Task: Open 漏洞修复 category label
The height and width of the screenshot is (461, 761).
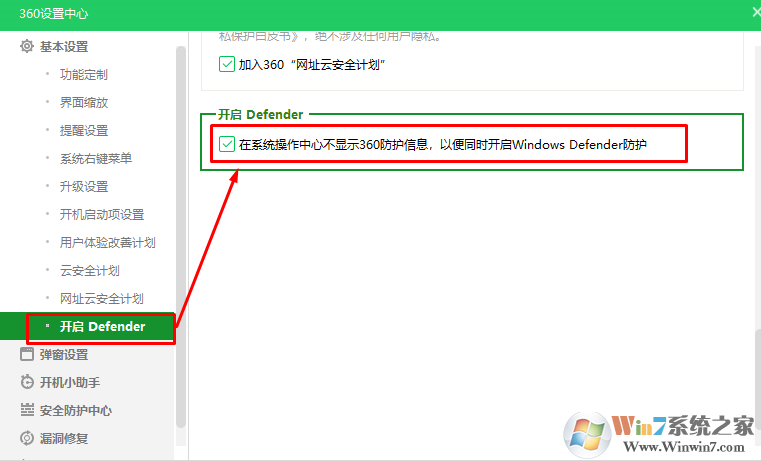Action: (64, 439)
